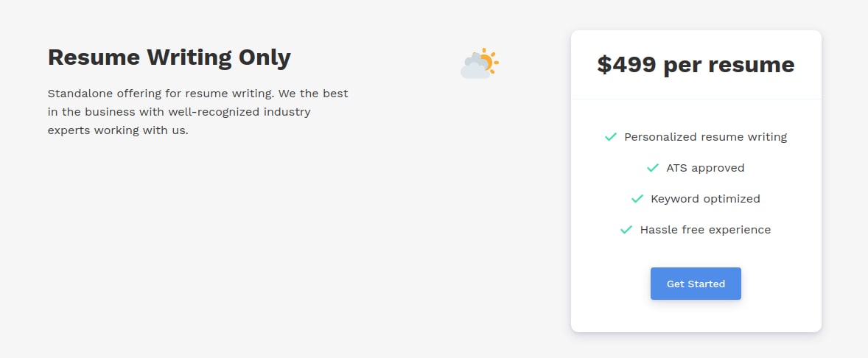Viewport: 868px width, 358px height.
Task: Click the experts working with us line
Action: tap(118, 131)
